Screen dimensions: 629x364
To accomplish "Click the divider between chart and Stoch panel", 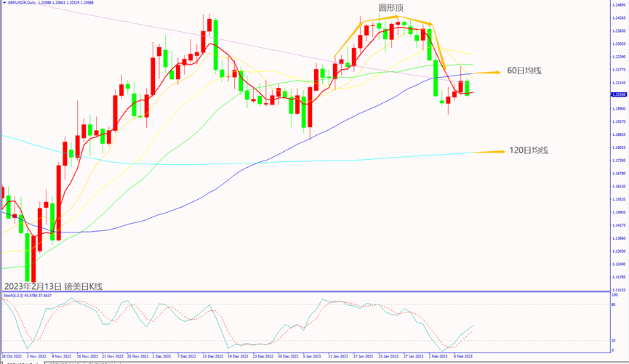I will point(305,292).
